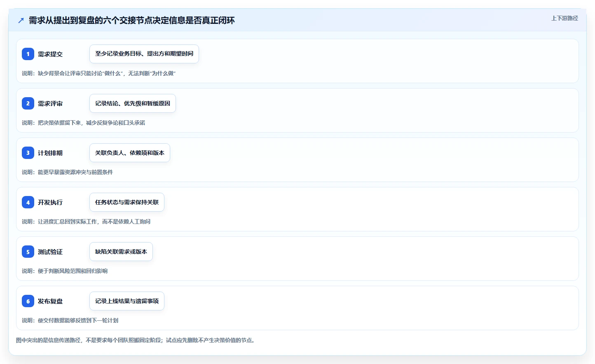Click the 开发执行 step title
The image size is (595, 364).
50,202
